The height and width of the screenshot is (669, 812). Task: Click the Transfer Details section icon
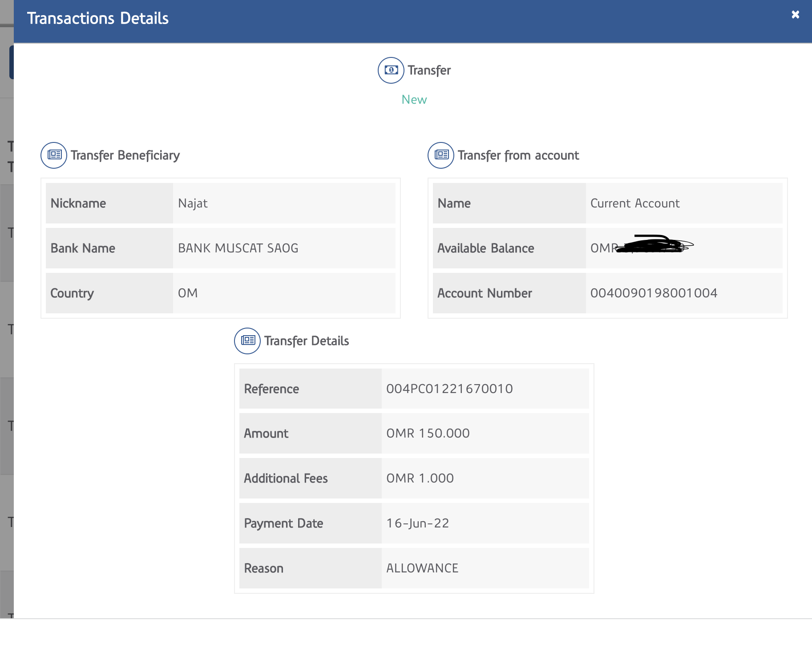(x=247, y=341)
